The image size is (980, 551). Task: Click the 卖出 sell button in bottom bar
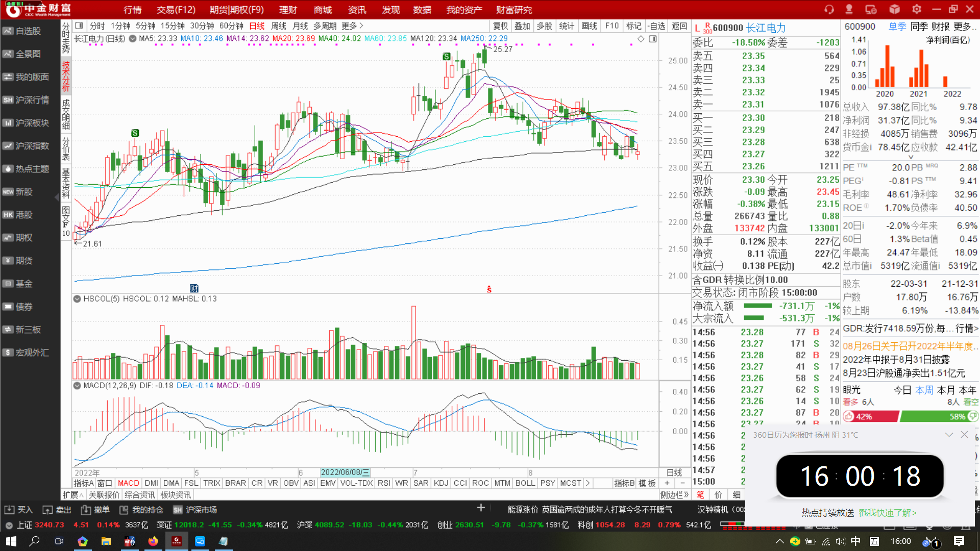coord(57,510)
